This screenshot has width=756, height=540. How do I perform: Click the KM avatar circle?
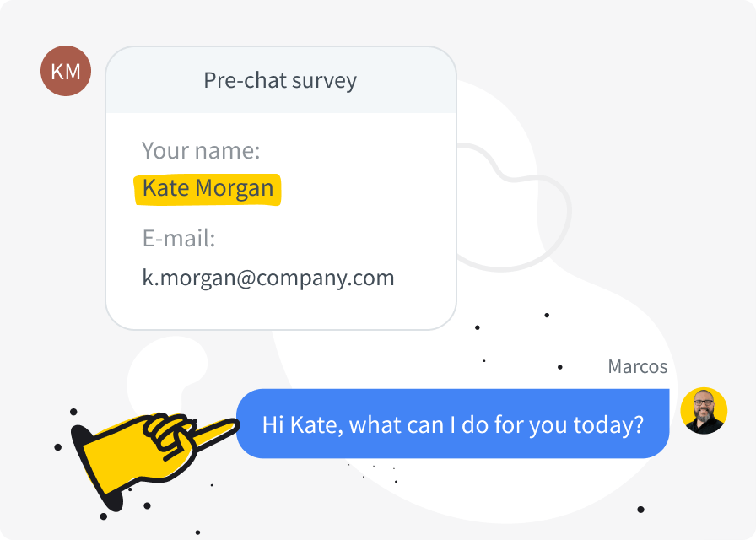(x=66, y=71)
